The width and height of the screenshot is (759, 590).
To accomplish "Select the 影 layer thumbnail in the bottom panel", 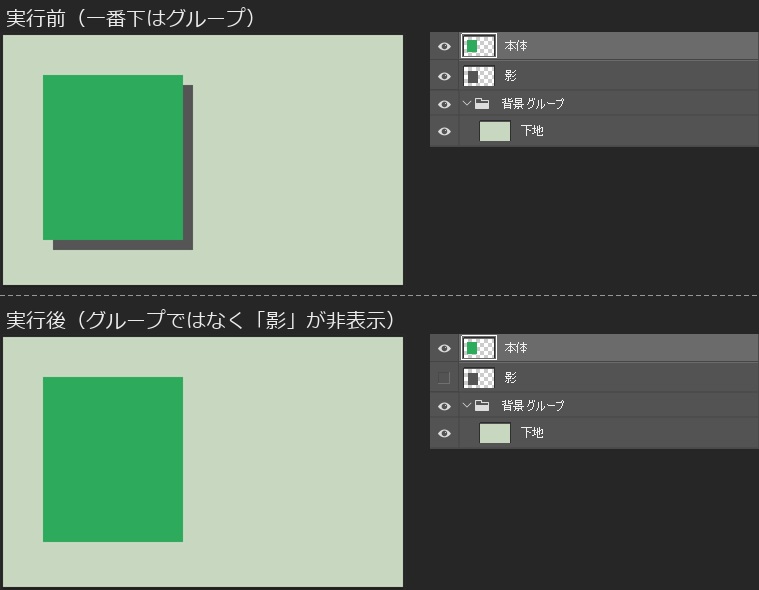I will tap(479, 378).
